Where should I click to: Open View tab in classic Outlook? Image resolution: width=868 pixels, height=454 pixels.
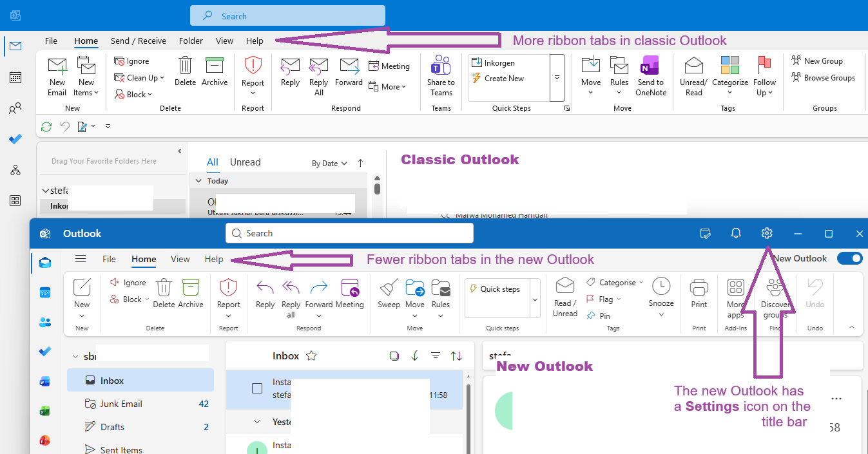point(224,41)
